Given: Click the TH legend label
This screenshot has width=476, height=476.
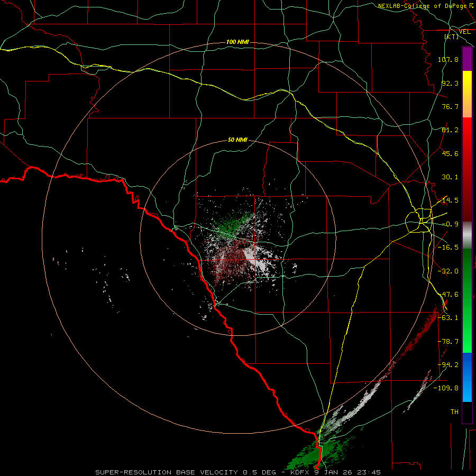Looking at the screenshot, I should point(454,411).
